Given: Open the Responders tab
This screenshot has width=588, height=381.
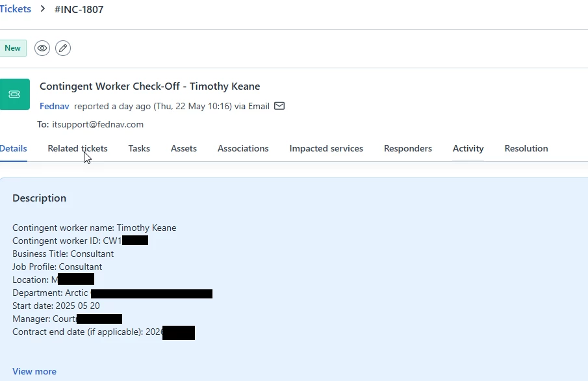Looking at the screenshot, I should pos(408,149).
